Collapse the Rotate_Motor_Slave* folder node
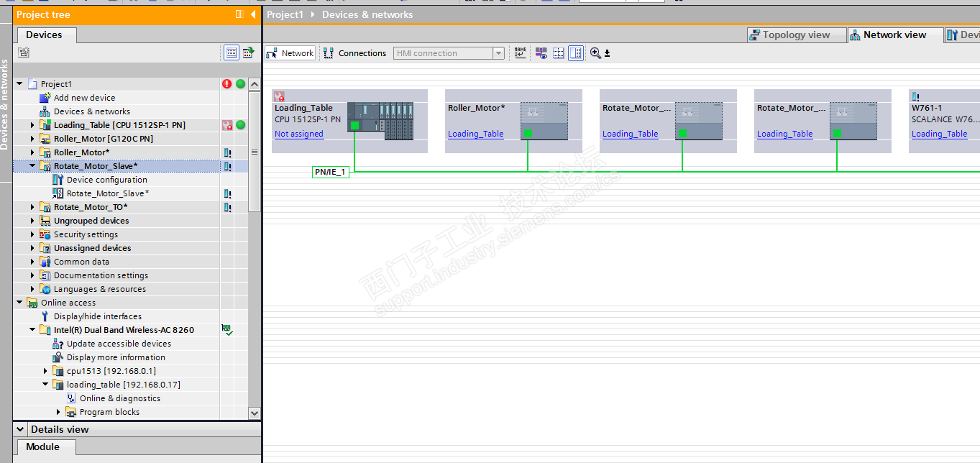This screenshot has width=980, height=463. pyautogui.click(x=32, y=166)
